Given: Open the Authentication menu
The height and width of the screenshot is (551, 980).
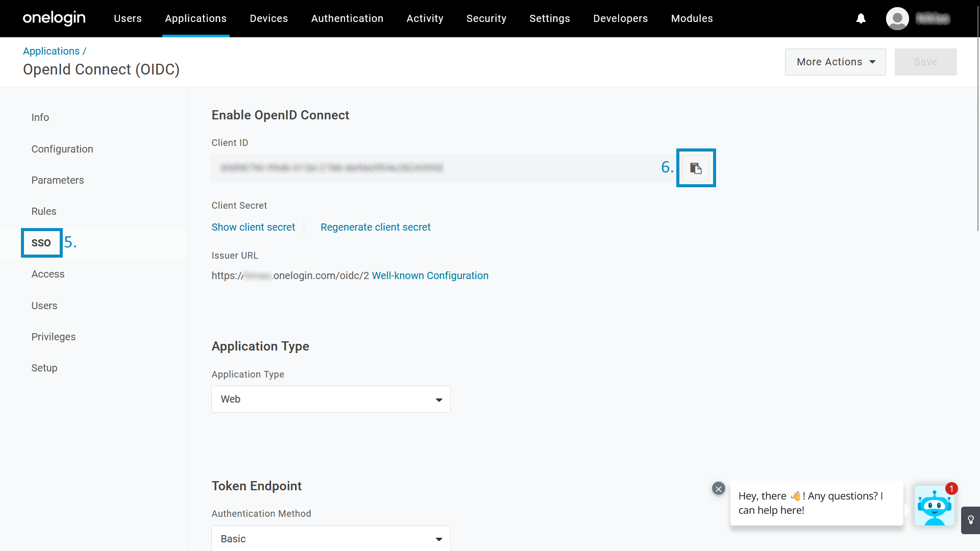Looking at the screenshot, I should click(347, 18).
